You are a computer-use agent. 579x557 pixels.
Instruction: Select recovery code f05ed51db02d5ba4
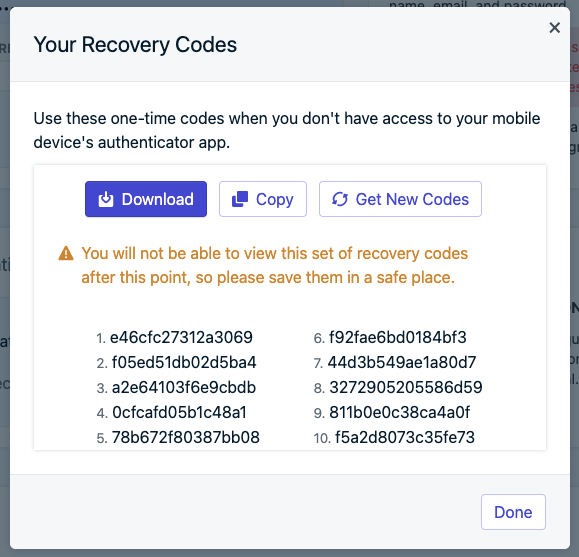point(184,362)
